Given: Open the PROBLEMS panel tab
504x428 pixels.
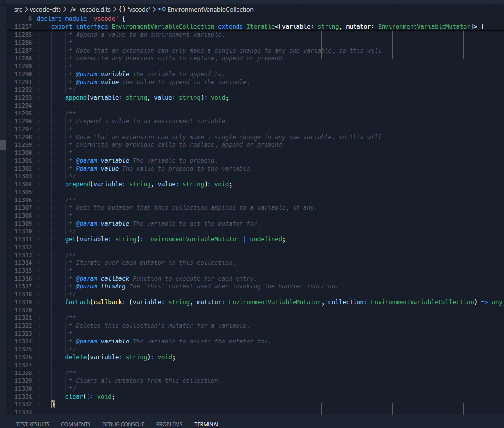Looking at the screenshot, I should 169,424.
